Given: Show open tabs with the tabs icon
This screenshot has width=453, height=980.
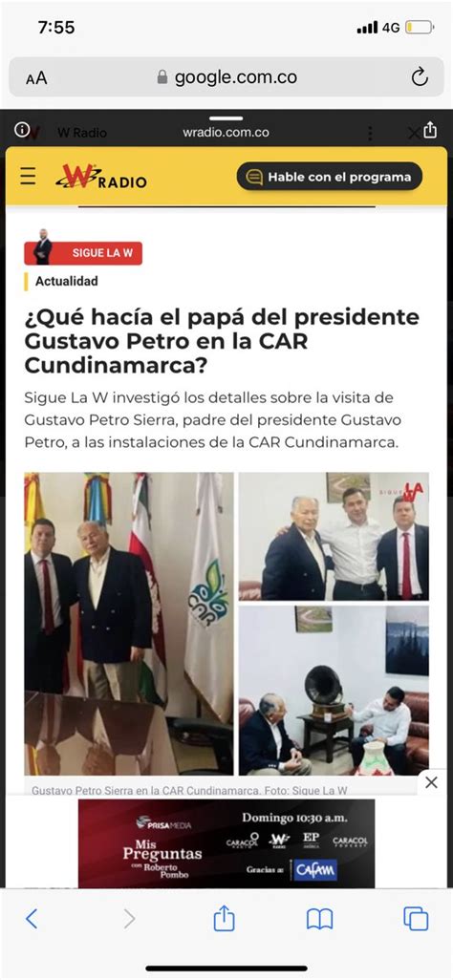Looking at the screenshot, I should 416,919.
